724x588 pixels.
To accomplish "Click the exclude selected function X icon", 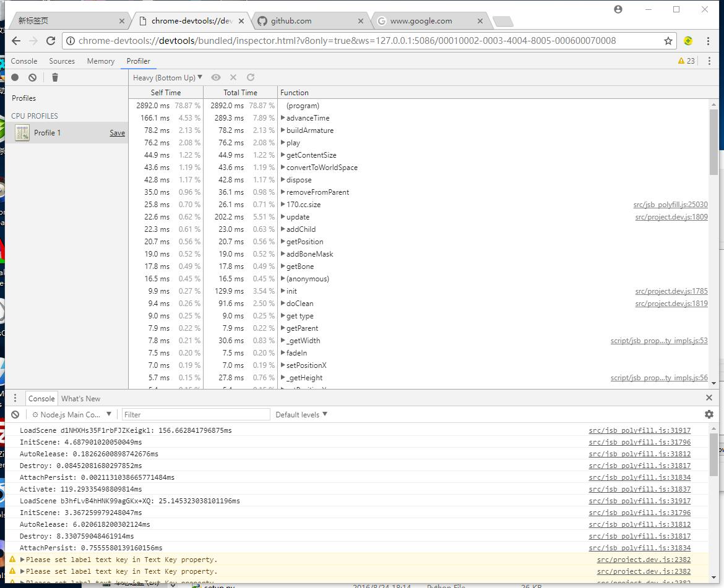I will point(233,77).
